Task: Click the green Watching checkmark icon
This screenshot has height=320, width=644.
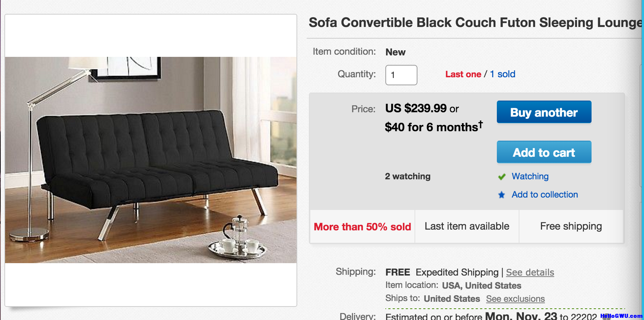Action: [502, 177]
